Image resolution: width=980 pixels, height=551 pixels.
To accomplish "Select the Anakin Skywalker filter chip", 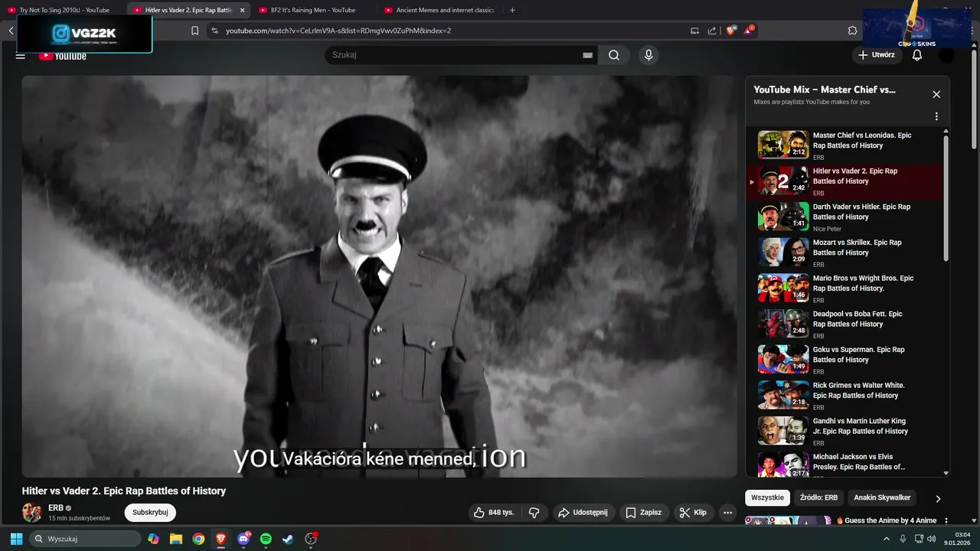I will (882, 497).
